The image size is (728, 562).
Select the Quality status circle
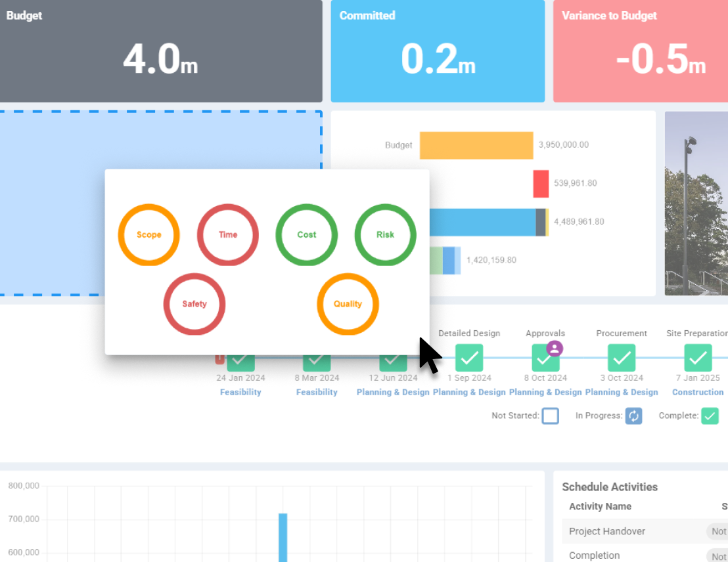click(x=348, y=304)
